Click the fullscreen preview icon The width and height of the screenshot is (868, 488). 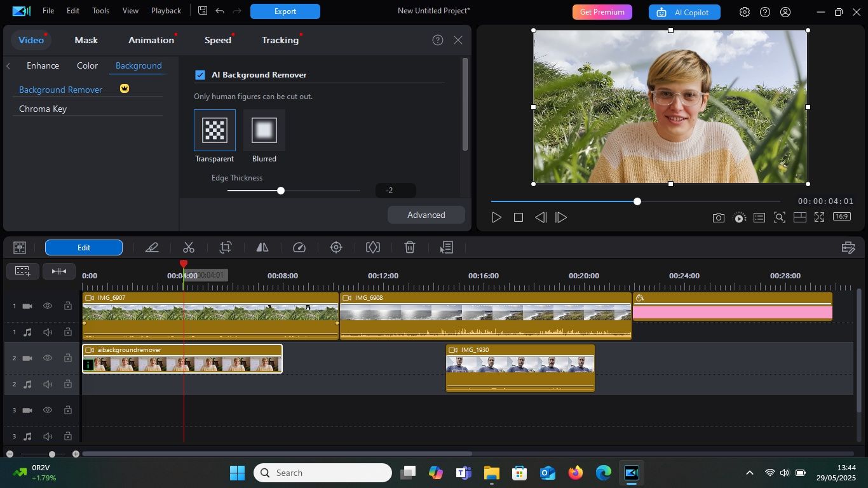[x=820, y=217]
